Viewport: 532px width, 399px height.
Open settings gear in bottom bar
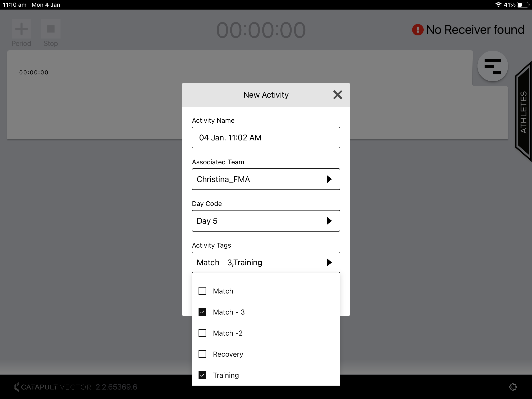513,387
